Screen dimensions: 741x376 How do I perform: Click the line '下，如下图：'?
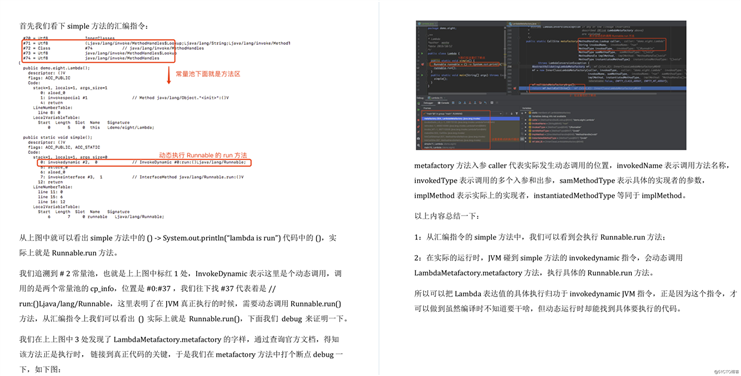coord(40,369)
